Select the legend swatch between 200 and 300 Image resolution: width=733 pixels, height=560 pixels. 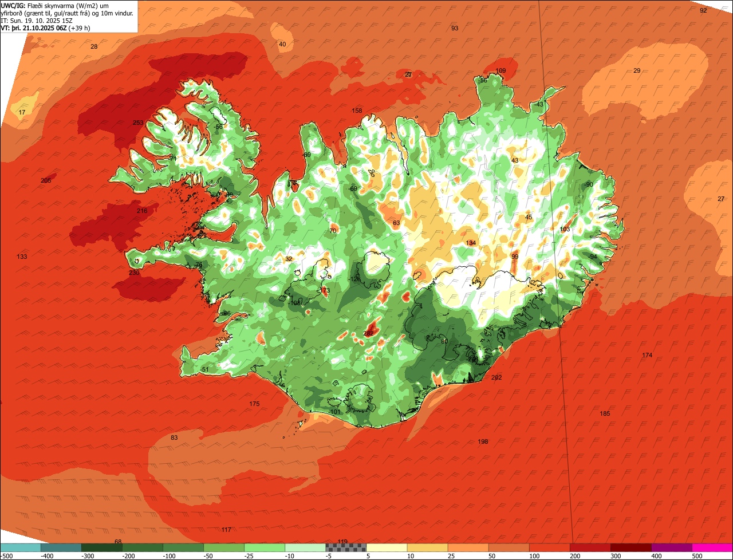pos(590,547)
